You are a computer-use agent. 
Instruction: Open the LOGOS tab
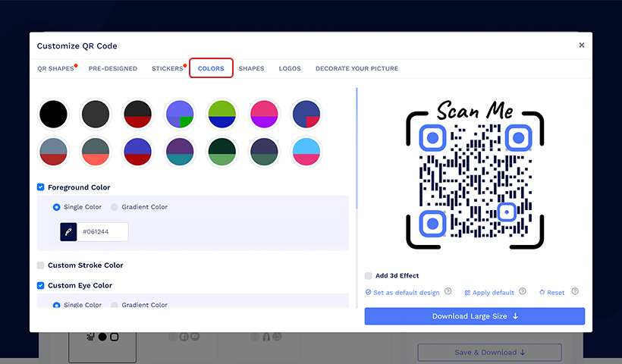(290, 68)
